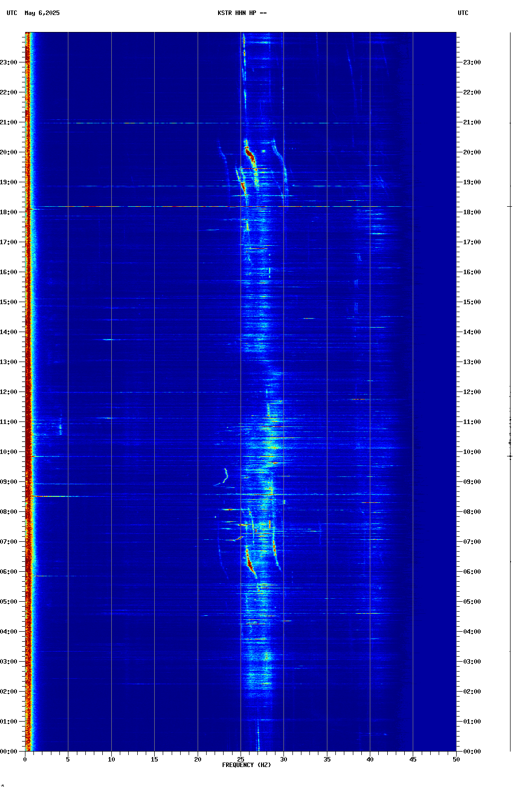The width and height of the screenshot is (532, 791).
Task: Click the 13:00 label on the right axis
Action: [x=472, y=362]
